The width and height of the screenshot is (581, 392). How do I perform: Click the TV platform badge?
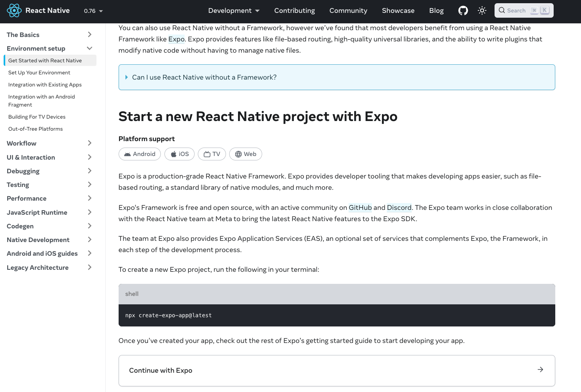click(212, 154)
